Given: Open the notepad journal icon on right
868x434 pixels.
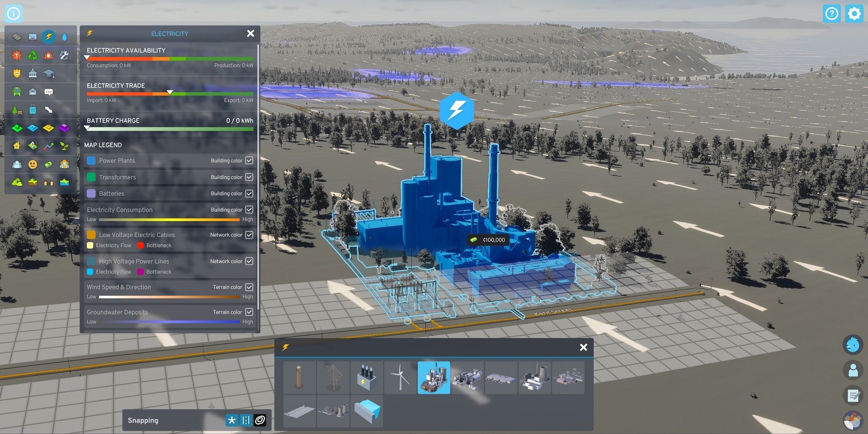Looking at the screenshot, I should click(853, 396).
